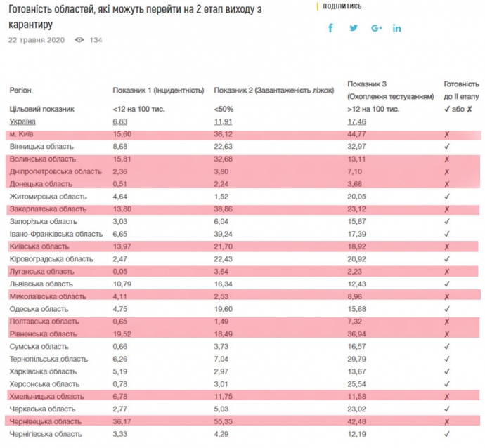Share the article on Facebook
Image resolution: width=485 pixels, height=448 pixels.
pos(331,28)
